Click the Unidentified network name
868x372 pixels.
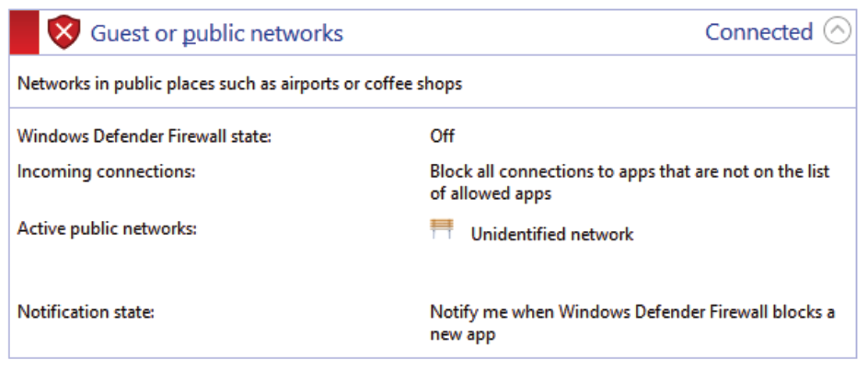point(551,235)
